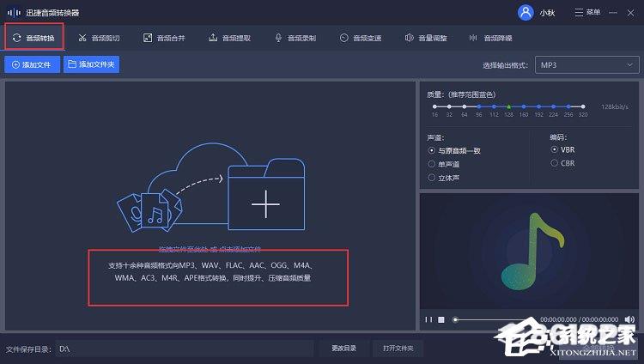
Task: Set quality slider to 224
Action: point(553,106)
